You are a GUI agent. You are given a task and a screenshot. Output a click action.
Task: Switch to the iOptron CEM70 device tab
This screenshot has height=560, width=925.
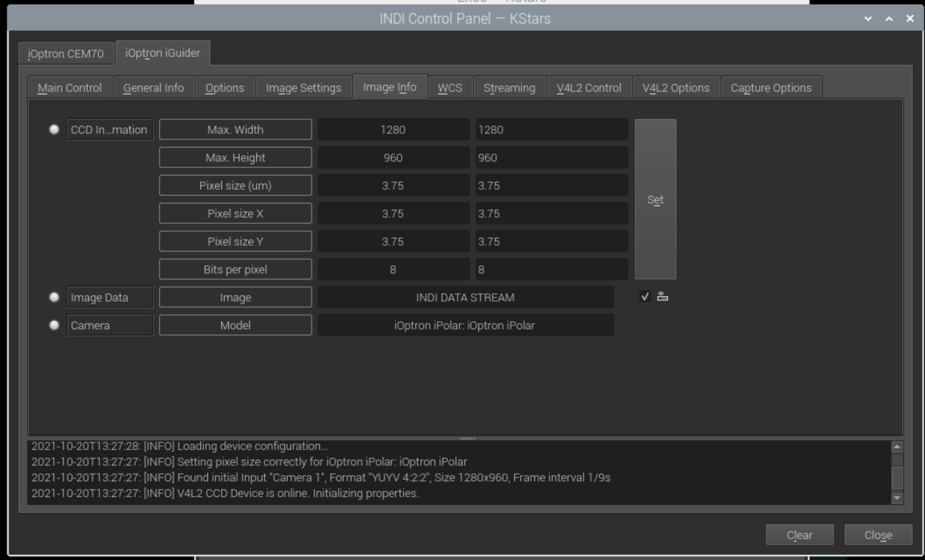click(x=66, y=53)
